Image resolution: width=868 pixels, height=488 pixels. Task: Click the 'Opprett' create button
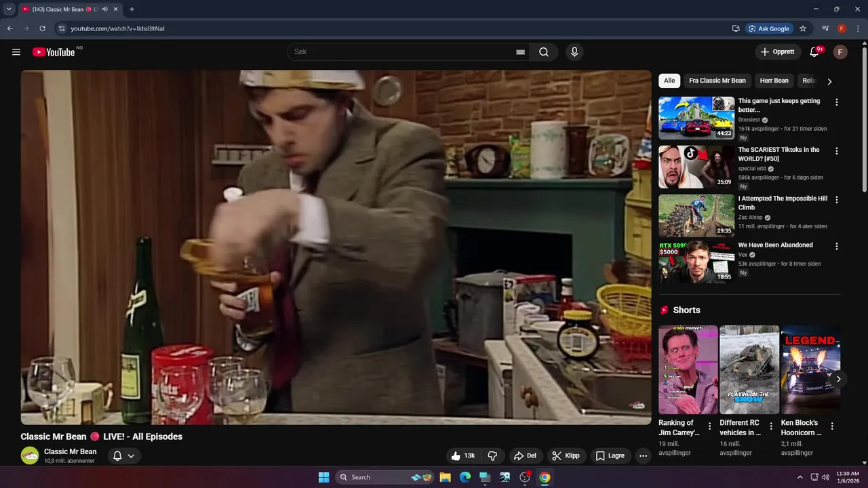(778, 52)
